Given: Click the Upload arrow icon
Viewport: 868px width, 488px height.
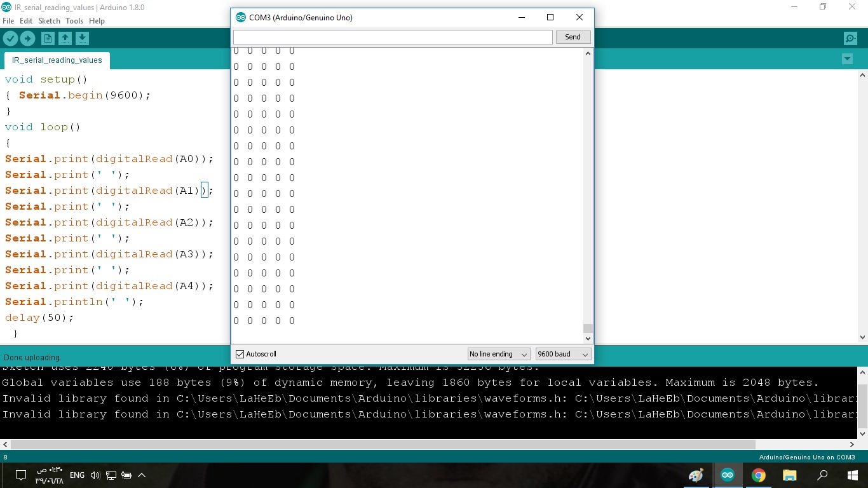Looking at the screenshot, I should point(27,39).
